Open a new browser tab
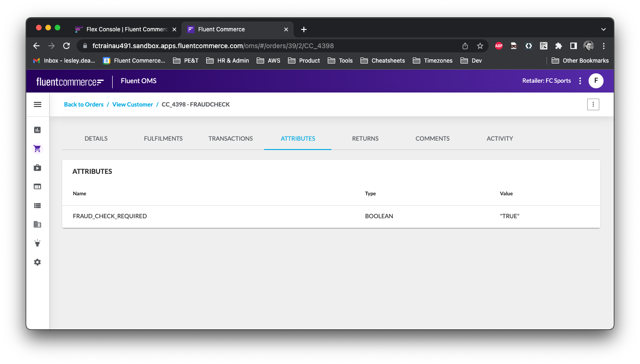This screenshot has width=640, height=364. [304, 29]
